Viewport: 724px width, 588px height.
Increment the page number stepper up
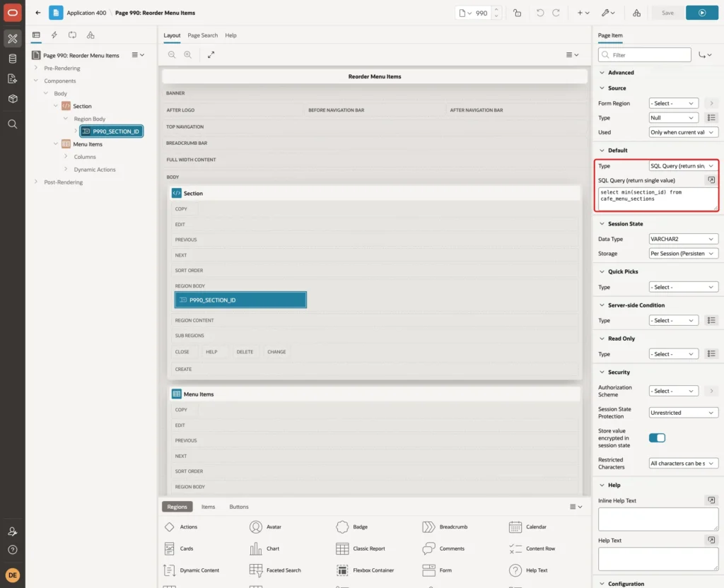pyautogui.click(x=496, y=9)
